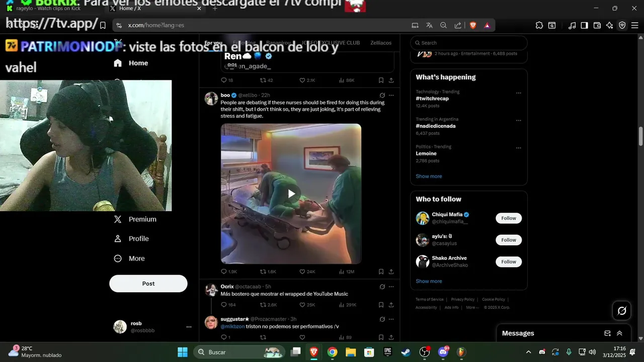Open Leo AI sparkle icon in toolbar
This screenshot has width=644, height=362.
[610, 25]
